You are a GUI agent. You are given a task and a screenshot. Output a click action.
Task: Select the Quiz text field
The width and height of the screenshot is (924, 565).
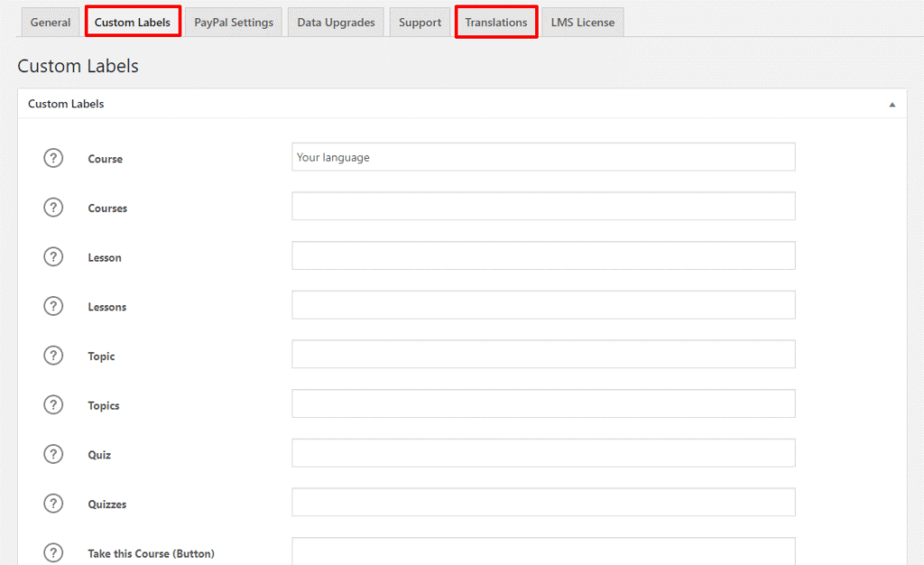tap(543, 453)
